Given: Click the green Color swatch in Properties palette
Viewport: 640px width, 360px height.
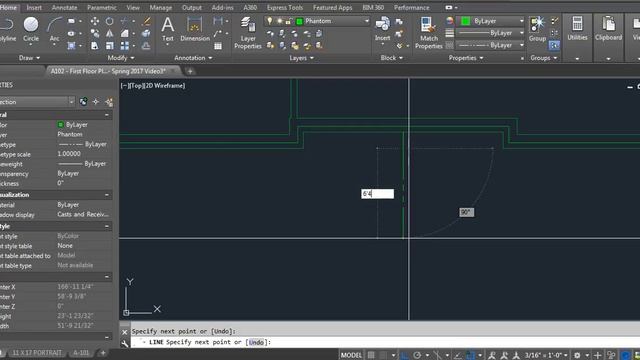Looking at the screenshot, I should pyautogui.click(x=60, y=124).
